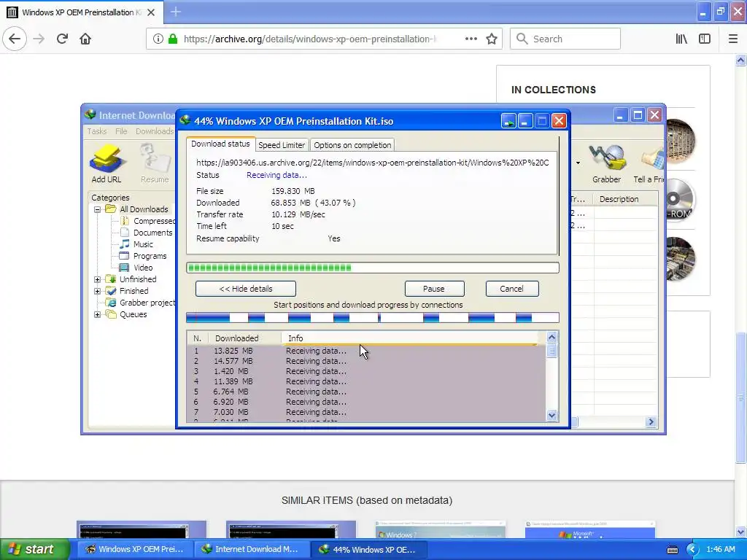
Task: Click the Add URL icon in IDM
Action: (x=107, y=164)
